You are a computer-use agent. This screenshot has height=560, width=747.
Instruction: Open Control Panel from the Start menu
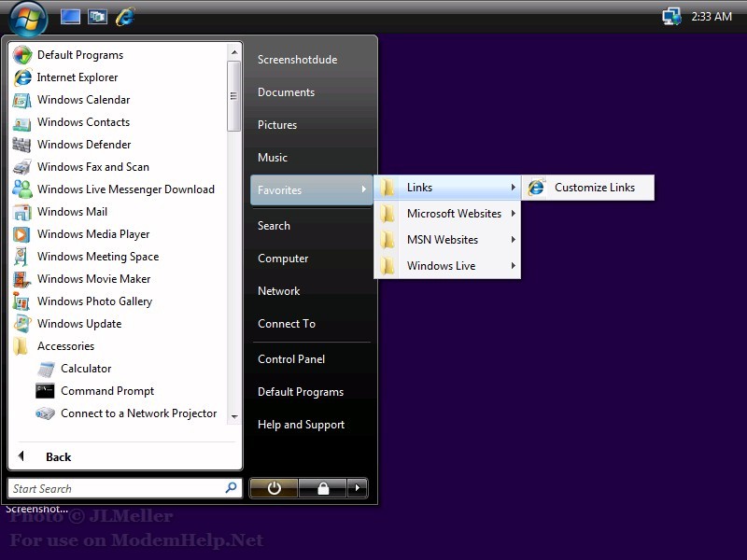291,359
